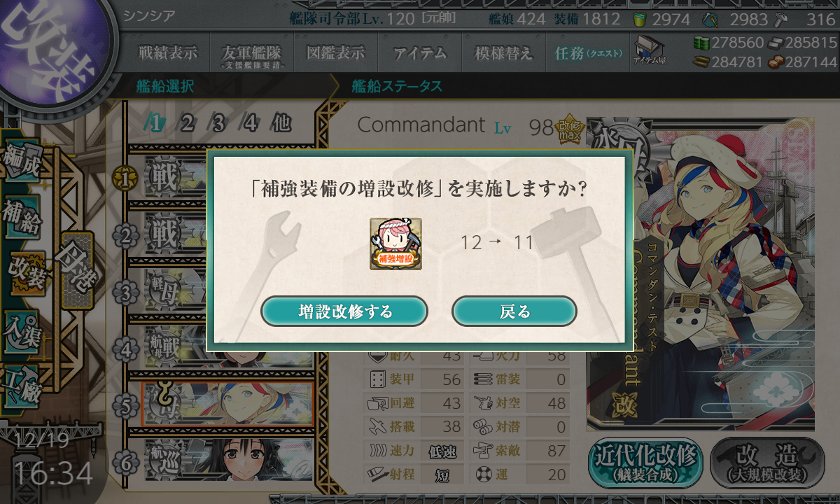Image resolution: width=840 pixels, height=504 pixels.
Task: Open the 任務 (クエスト) menu
Action: pos(587,52)
